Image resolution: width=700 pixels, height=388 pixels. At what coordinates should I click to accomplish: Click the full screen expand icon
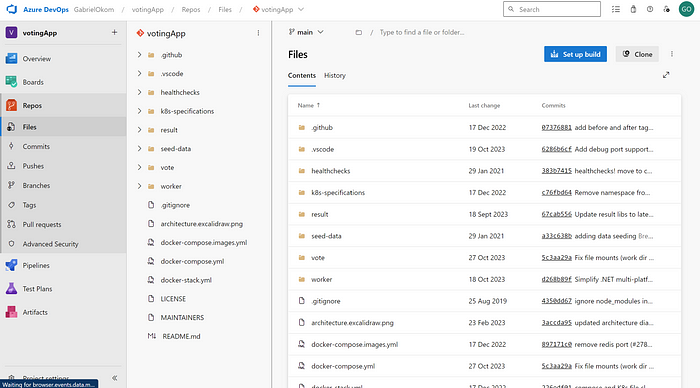coord(666,75)
